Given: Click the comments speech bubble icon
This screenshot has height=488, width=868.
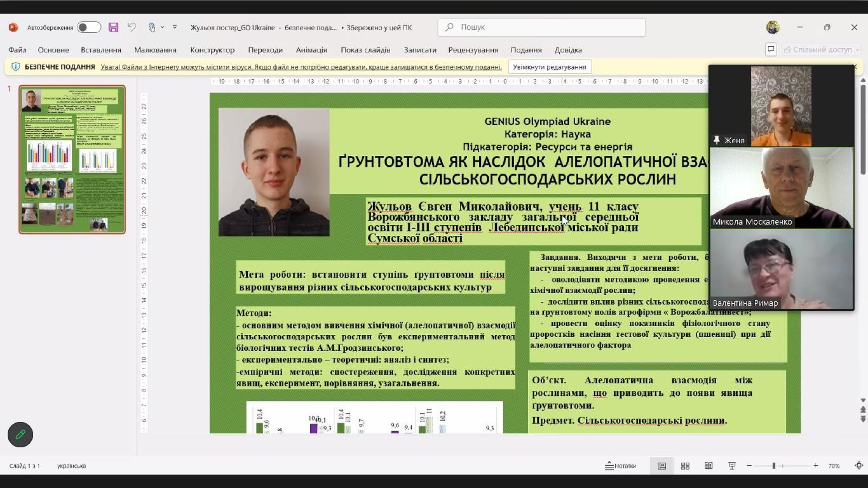Looking at the screenshot, I should coord(771,49).
